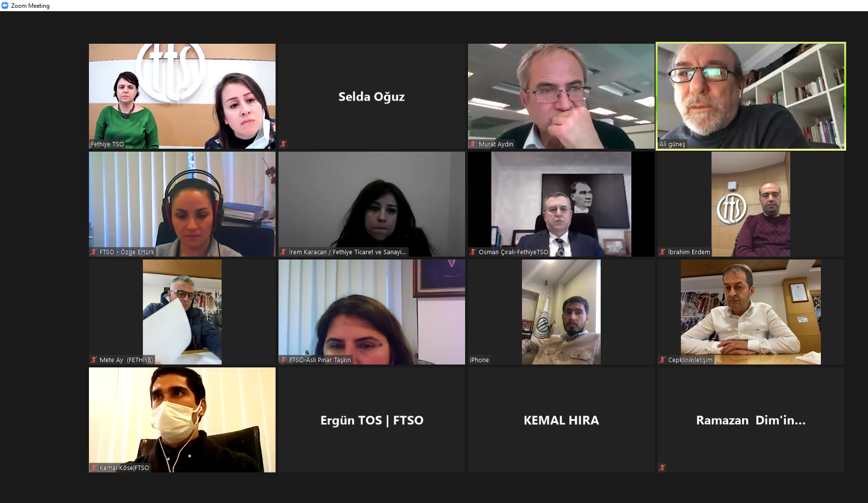Viewport: 868px width, 503px height.
Task: Click muted microphone icon beside Murat Aydın
Action: 473,144
